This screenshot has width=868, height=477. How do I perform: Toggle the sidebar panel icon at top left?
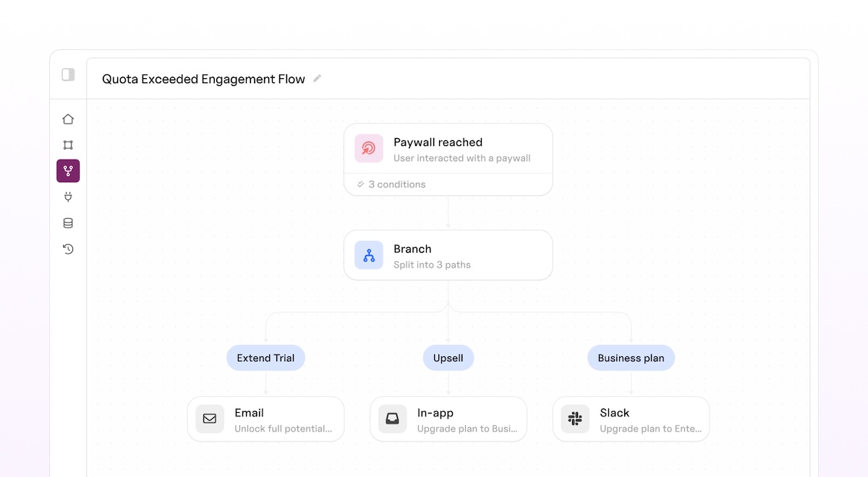pos(67,74)
